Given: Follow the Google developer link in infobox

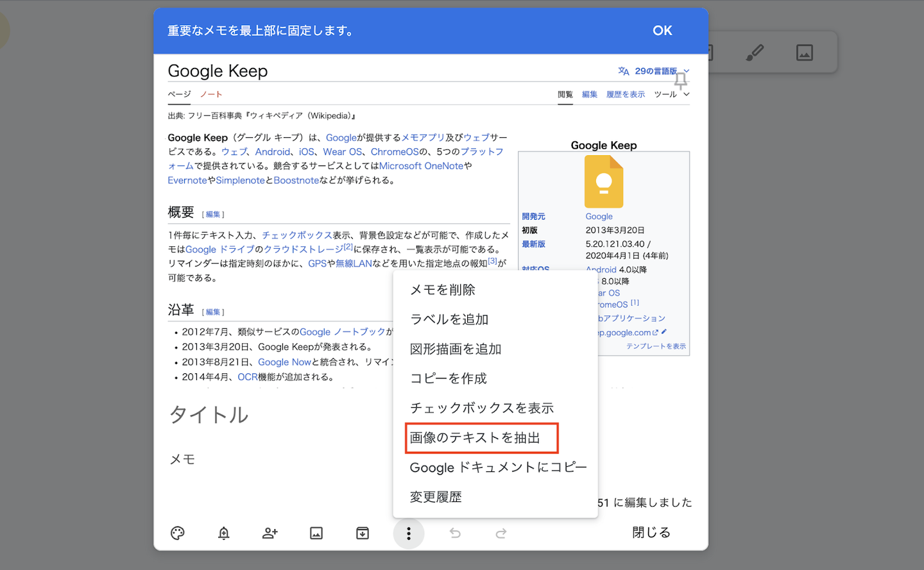Looking at the screenshot, I should click(x=599, y=217).
